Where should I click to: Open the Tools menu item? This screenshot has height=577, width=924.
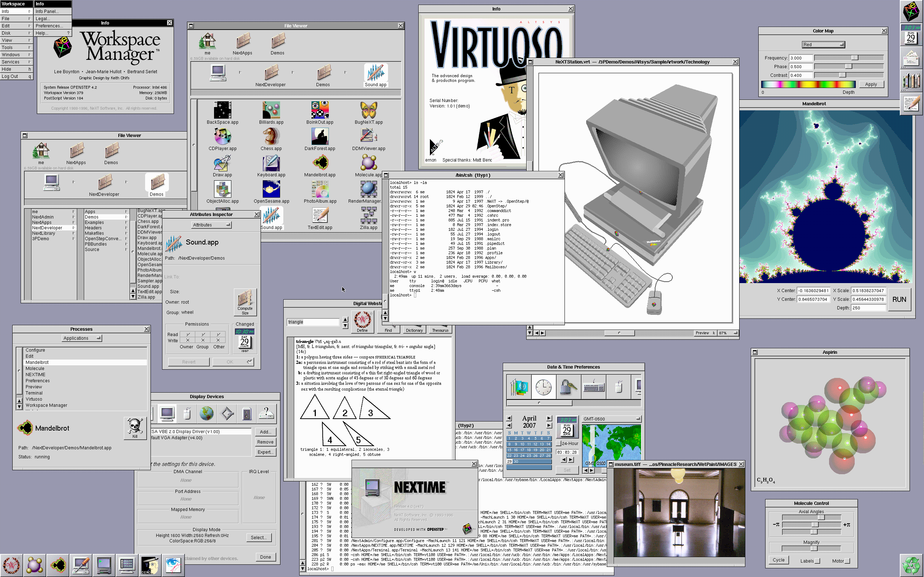click(x=16, y=47)
